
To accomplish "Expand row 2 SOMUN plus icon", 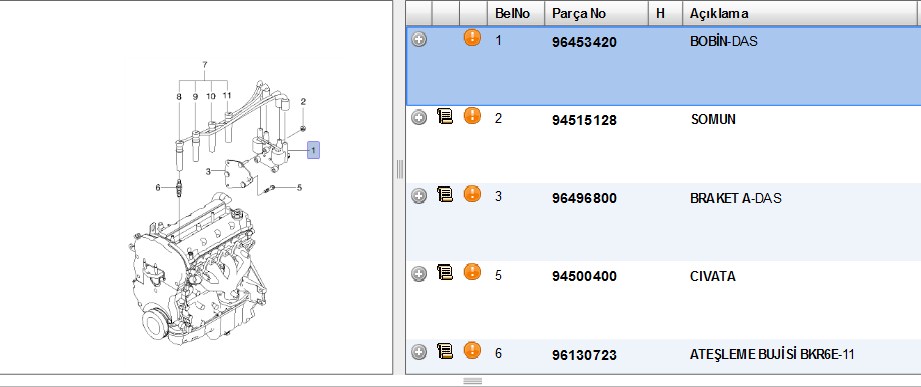I will click(419, 117).
